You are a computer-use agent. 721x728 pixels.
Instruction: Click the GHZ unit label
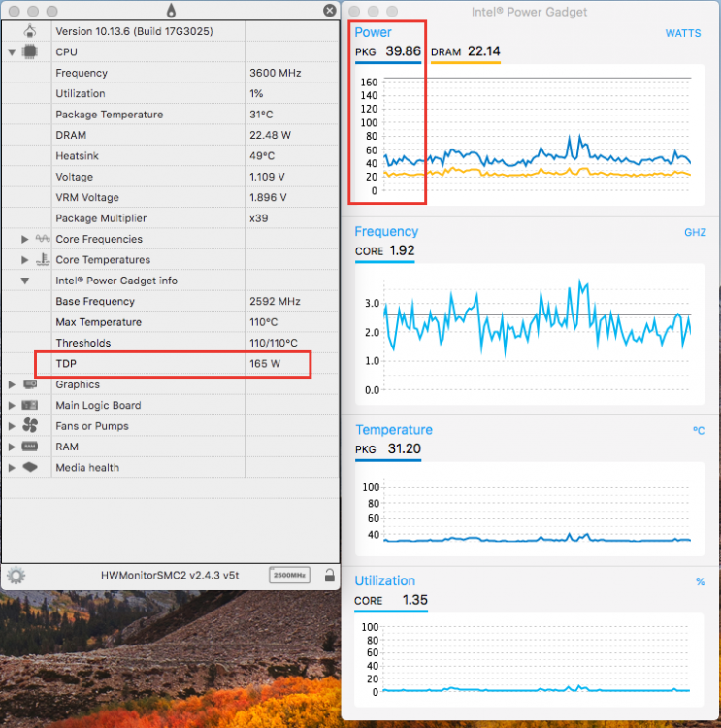click(695, 233)
